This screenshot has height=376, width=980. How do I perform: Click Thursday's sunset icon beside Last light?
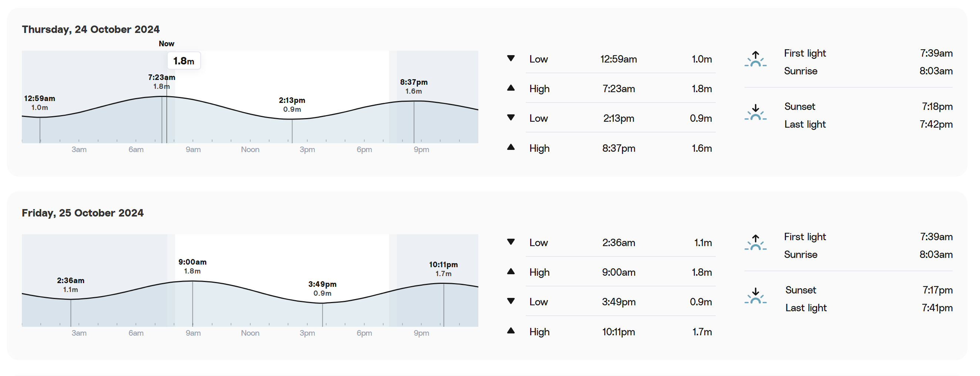coord(755,113)
